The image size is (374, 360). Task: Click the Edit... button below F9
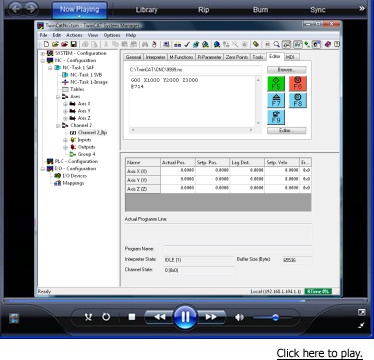[x=286, y=130]
